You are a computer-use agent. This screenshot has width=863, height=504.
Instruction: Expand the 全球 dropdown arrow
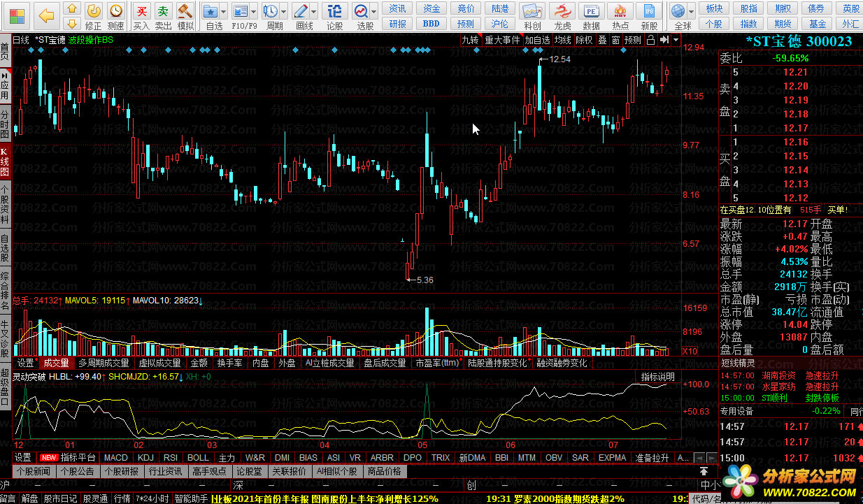click(x=692, y=12)
